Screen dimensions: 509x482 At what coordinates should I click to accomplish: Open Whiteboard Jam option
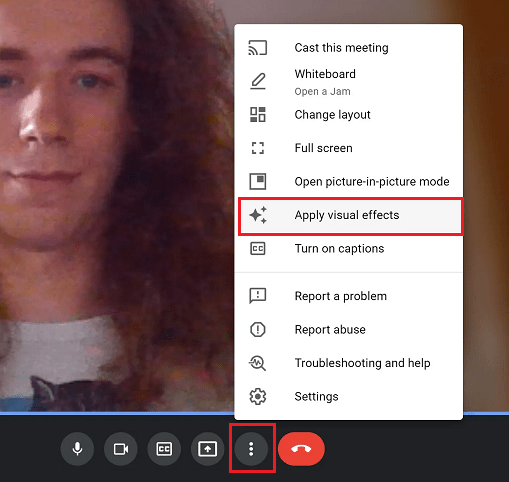point(349,82)
